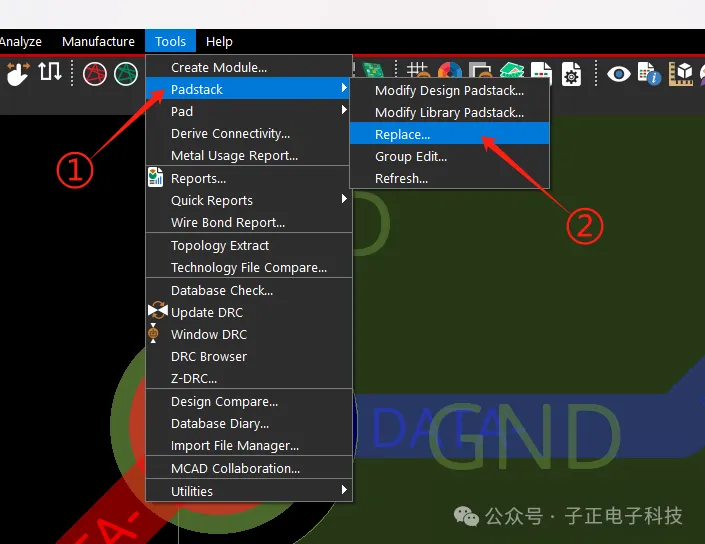The width and height of the screenshot is (705, 544).
Task: Click the Update DRC bow-tie icon
Action: coord(157,311)
